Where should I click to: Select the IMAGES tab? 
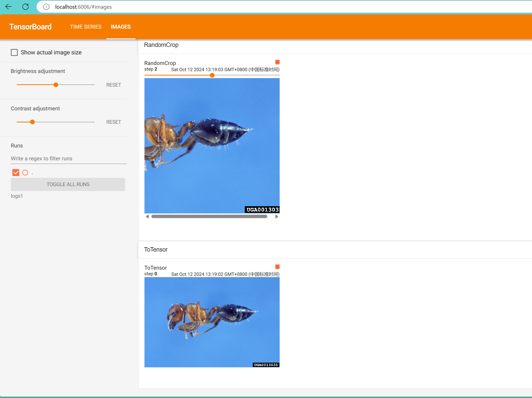pos(121,27)
